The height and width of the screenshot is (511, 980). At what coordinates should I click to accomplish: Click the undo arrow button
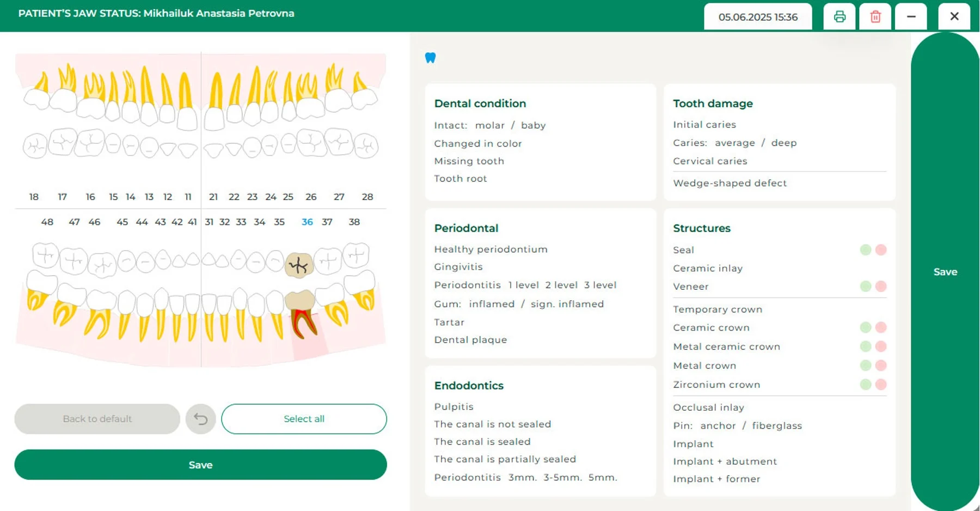tap(201, 419)
